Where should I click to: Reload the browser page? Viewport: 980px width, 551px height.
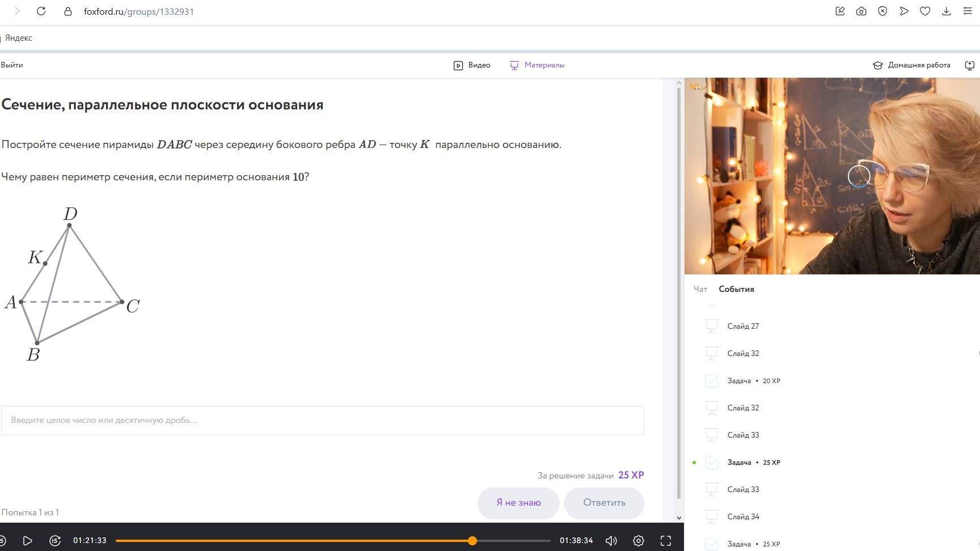[x=41, y=11]
